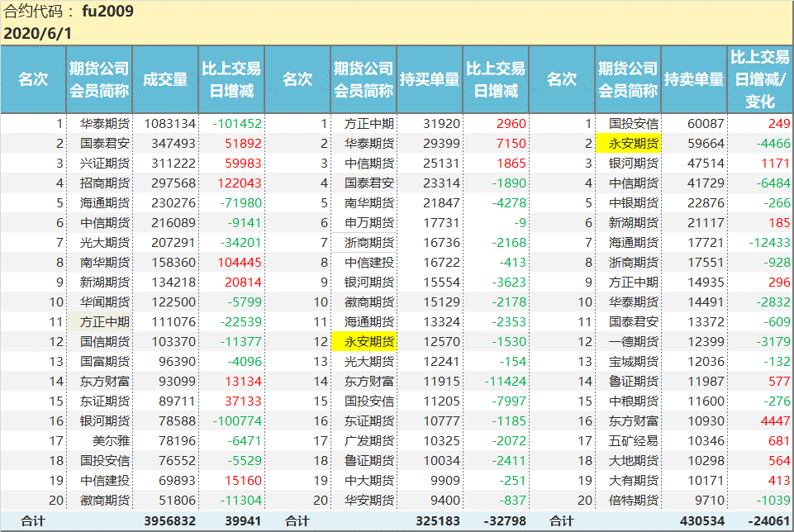Select the 比上交易日增减/变化 header
Viewport: 794px width, 532px height.
(x=759, y=79)
